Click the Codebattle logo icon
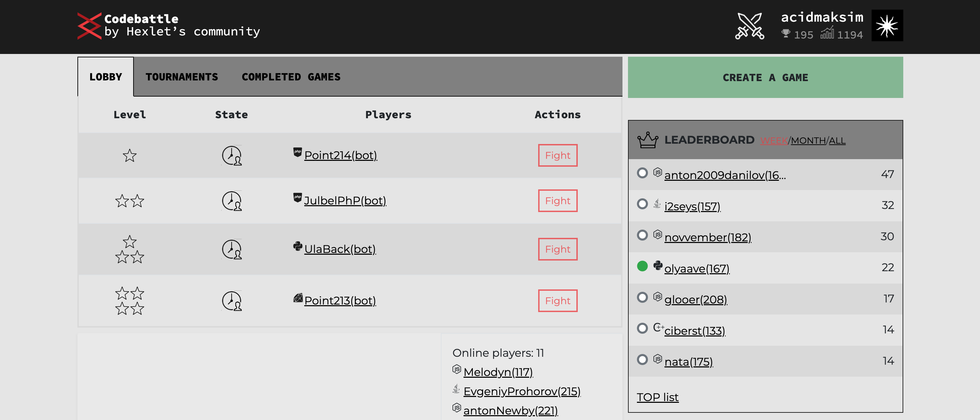Image resolution: width=980 pixels, height=420 pixels. pyautogui.click(x=89, y=26)
